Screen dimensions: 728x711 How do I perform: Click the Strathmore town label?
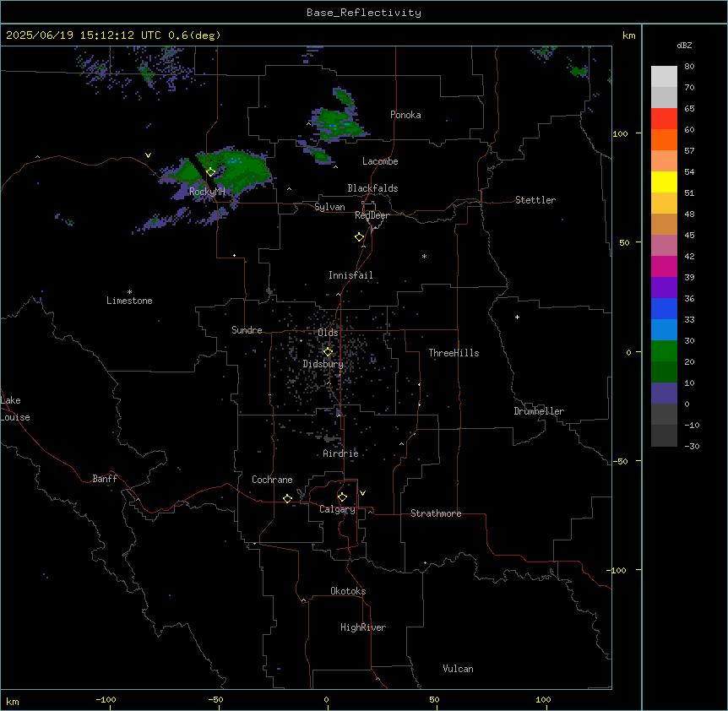click(x=436, y=513)
